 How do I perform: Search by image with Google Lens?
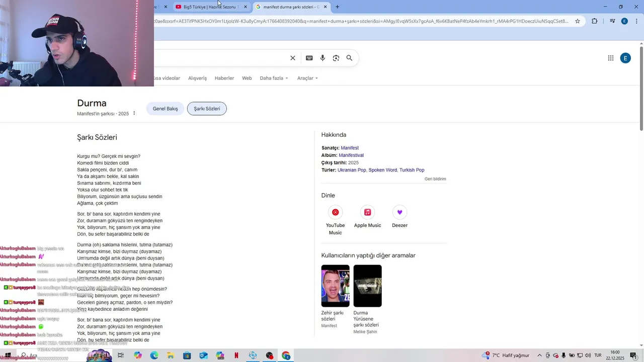[x=336, y=58]
